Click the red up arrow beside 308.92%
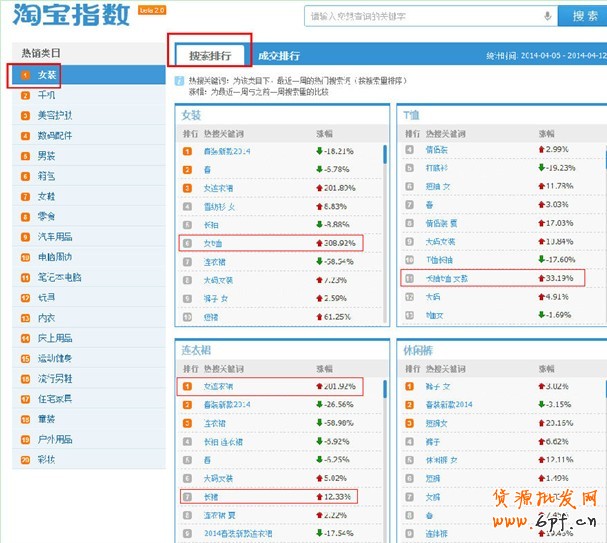 click(320, 242)
